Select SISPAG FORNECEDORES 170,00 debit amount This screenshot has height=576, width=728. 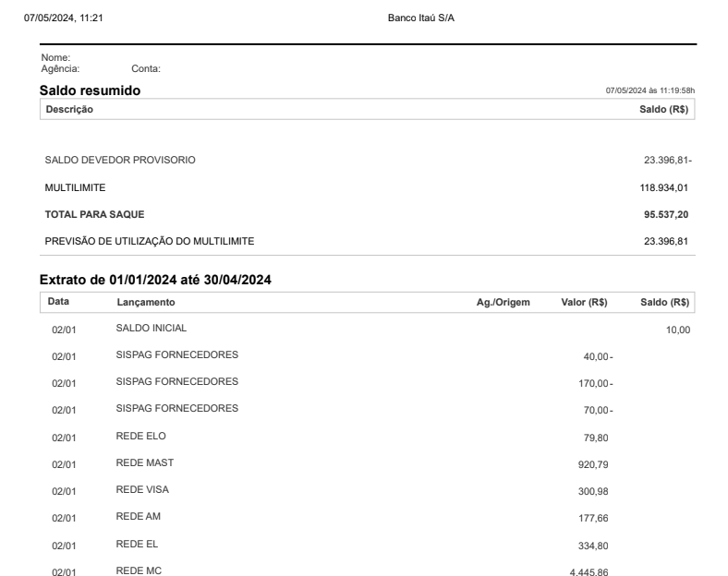tap(595, 383)
